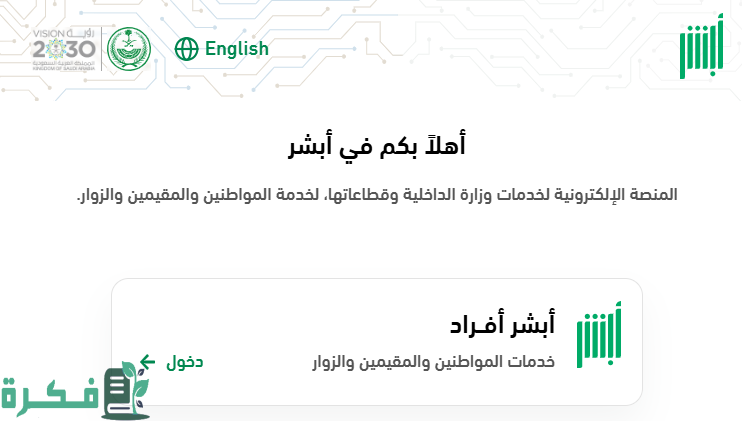Click the Absher logo inside the Afrad card

pyautogui.click(x=598, y=335)
